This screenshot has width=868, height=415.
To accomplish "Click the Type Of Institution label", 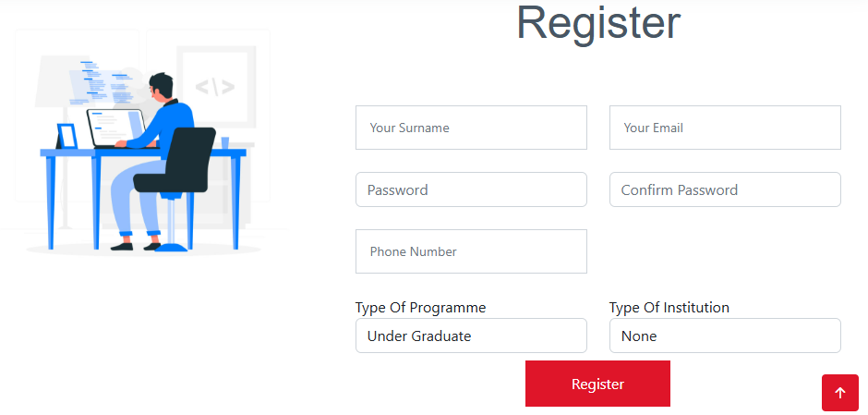I will (669, 308).
